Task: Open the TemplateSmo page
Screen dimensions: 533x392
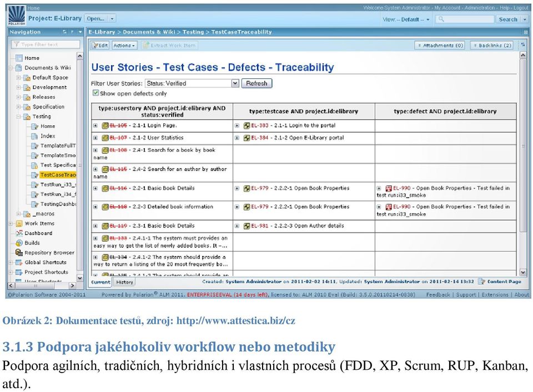Action: [58, 155]
